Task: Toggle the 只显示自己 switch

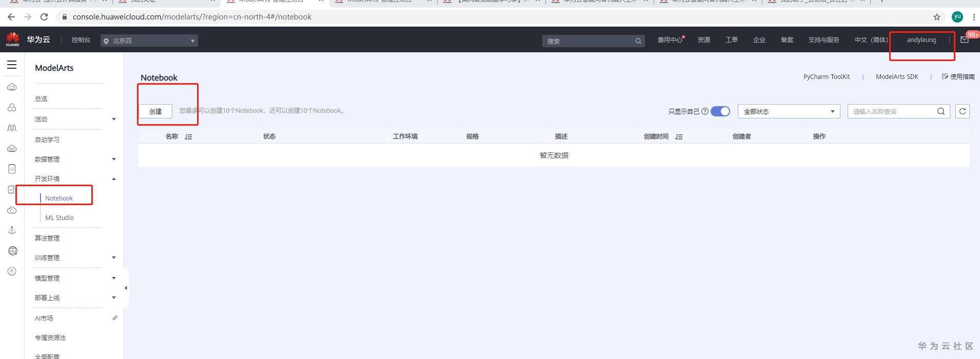Action: (x=720, y=111)
